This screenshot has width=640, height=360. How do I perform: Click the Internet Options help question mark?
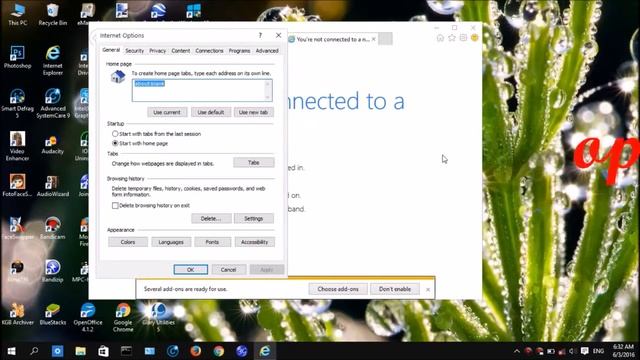pyautogui.click(x=260, y=36)
